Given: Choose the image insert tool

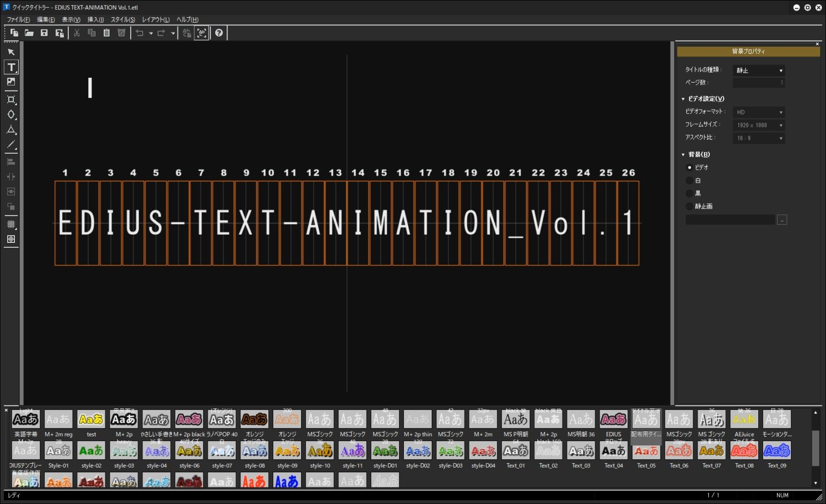Looking at the screenshot, I should pyautogui.click(x=11, y=82).
